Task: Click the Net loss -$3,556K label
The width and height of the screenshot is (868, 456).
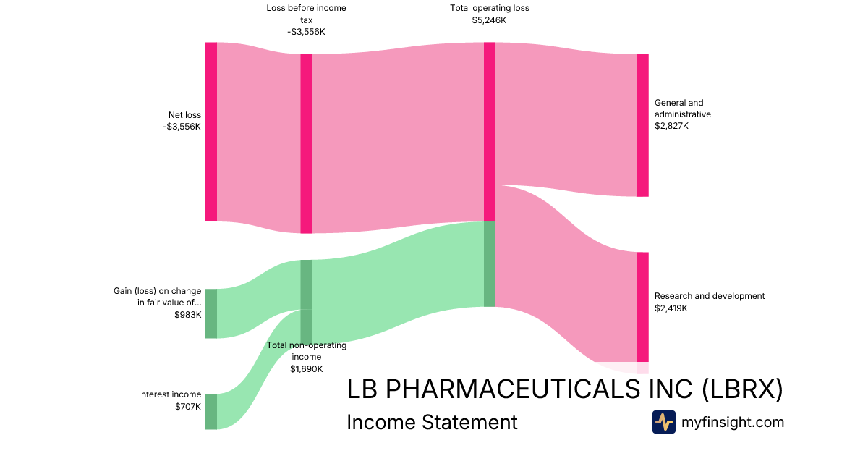Action: coord(182,121)
